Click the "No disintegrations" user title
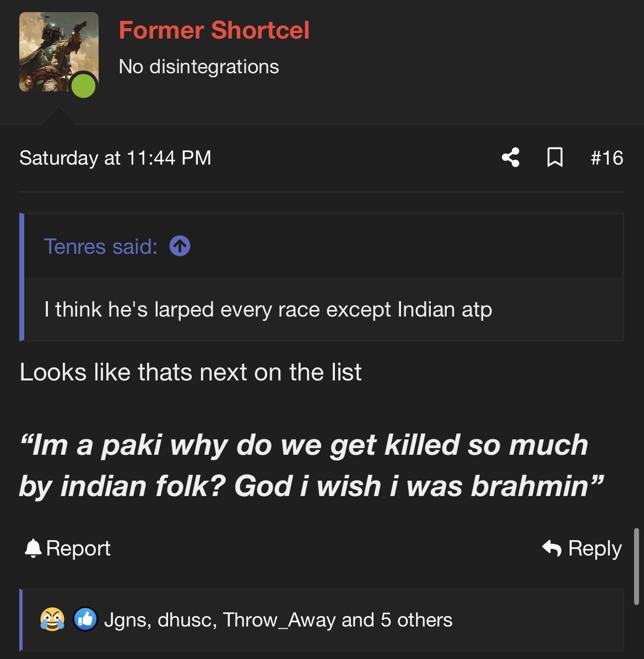644x659 pixels. tap(199, 67)
